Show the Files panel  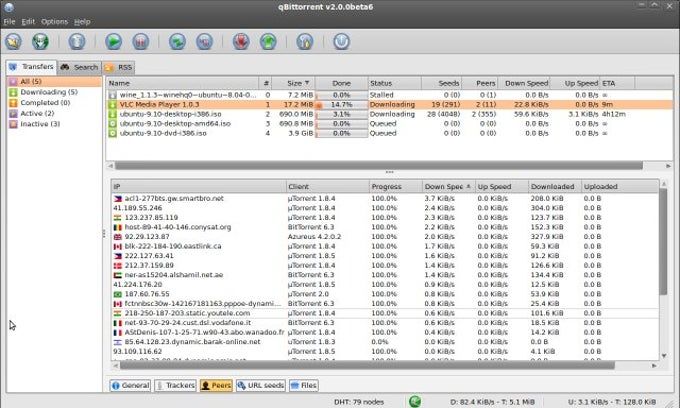[305, 385]
